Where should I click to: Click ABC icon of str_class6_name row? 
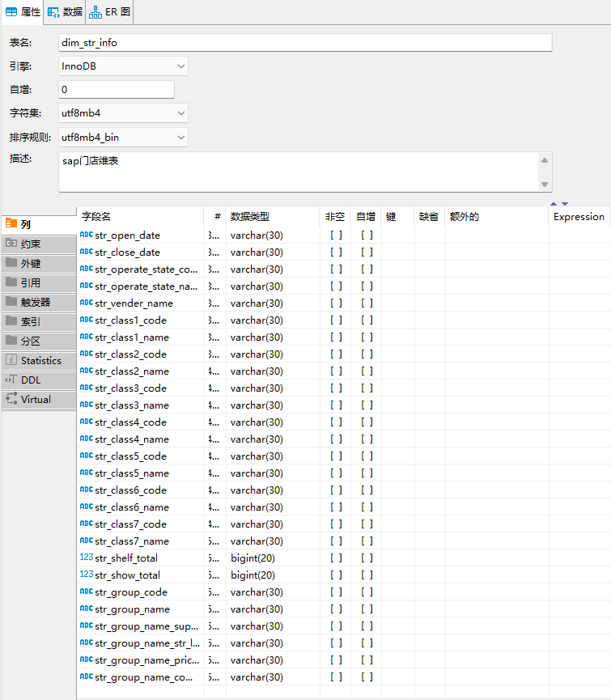(x=86, y=507)
